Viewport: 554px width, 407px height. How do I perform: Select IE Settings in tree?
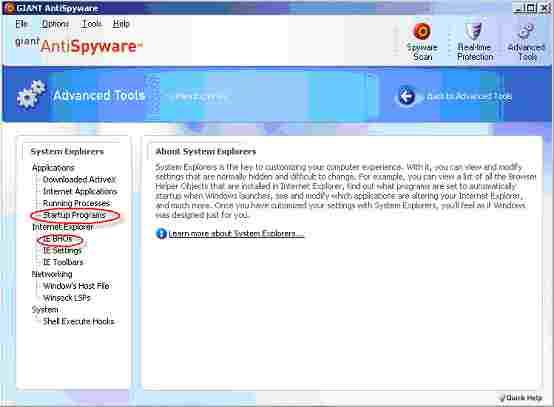[62, 251]
